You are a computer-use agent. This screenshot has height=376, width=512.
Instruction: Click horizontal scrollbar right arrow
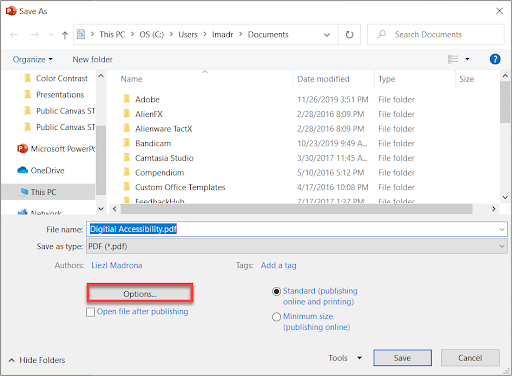tap(493, 209)
